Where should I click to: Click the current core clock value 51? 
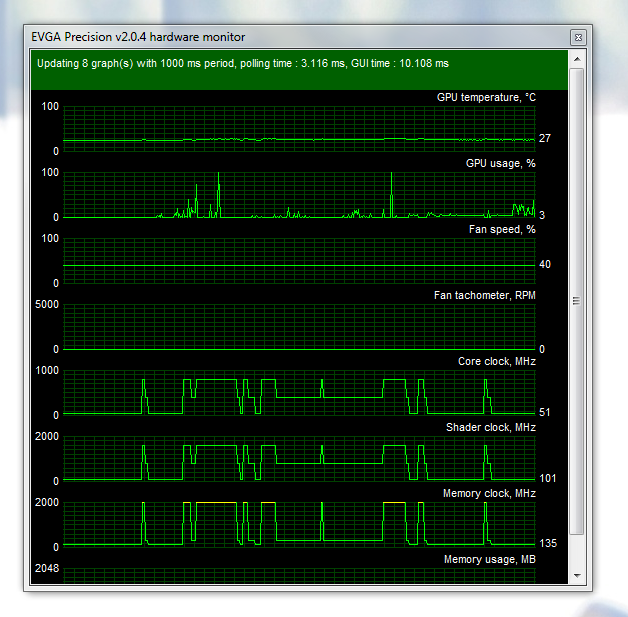coord(545,412)
